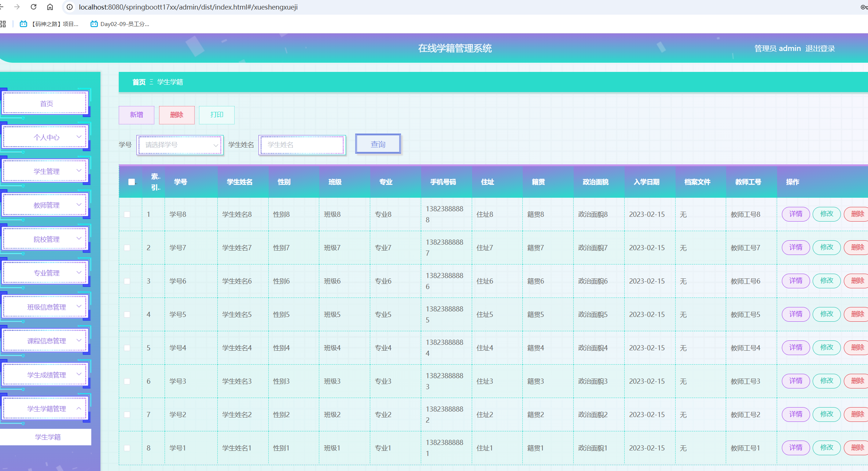Viewport: 868px width, 471px height.
Task: Click 修改 for 学号8 row
Action: pyautogui.click(x=827, y=214)
